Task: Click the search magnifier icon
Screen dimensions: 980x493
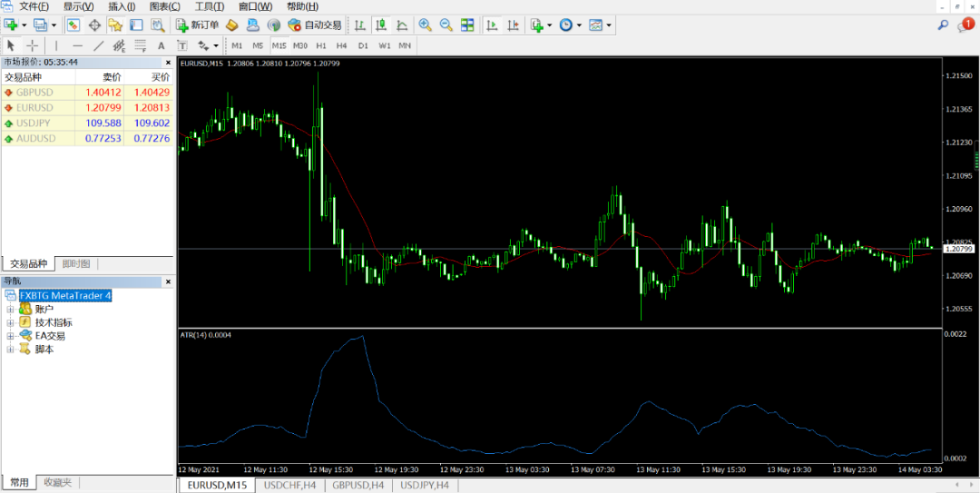Action: pos(944,25)
